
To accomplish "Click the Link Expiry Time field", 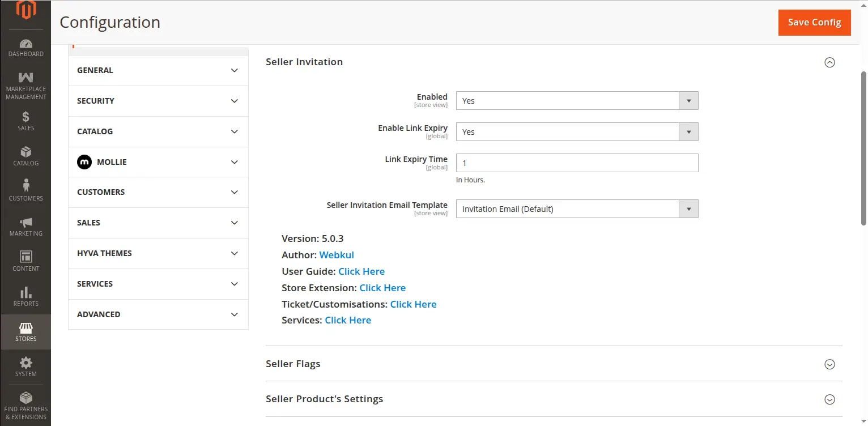I will pyautogui.click(x=576, y=163).
